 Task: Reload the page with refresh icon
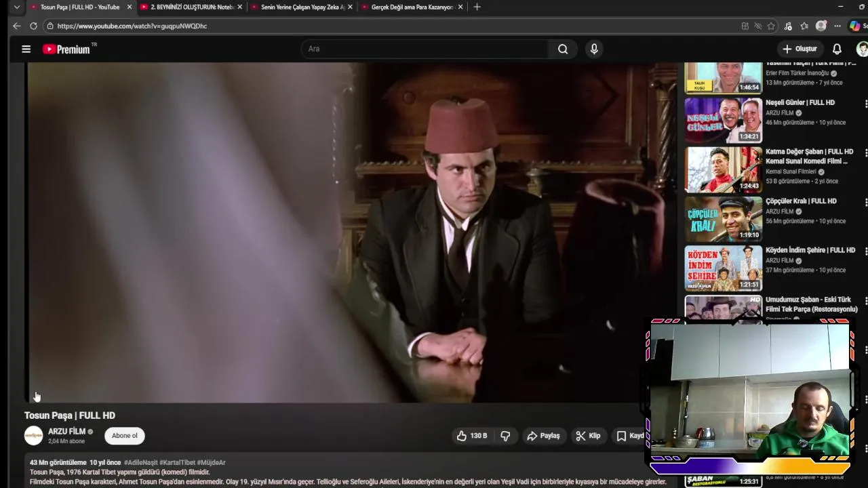coord(33,26)
